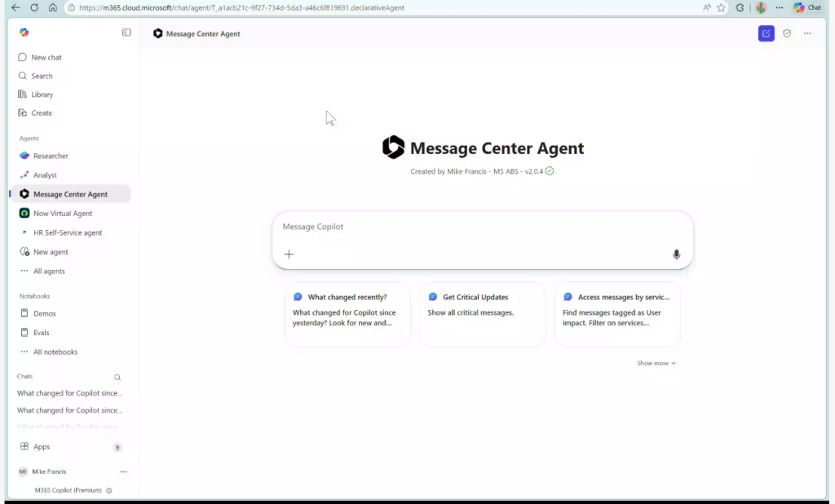The width and height of the screenshot is (835, 504).
Task: Activate the microphone voice input
Action: coord(676,254)
